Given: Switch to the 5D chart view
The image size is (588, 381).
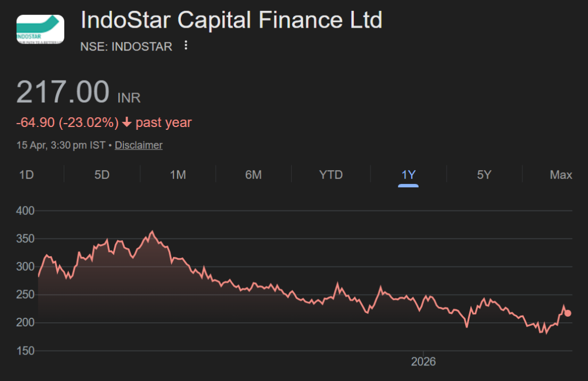Looking at the screenshot, I should (101, 175).
